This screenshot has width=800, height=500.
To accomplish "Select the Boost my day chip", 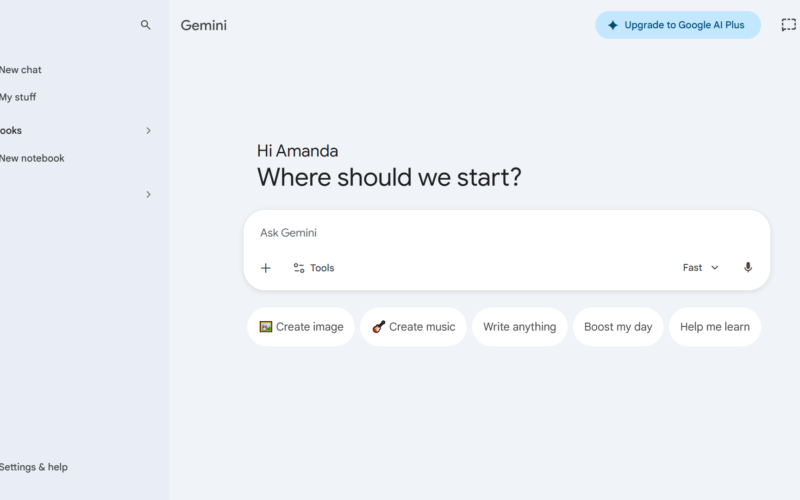I will (618, 327).
